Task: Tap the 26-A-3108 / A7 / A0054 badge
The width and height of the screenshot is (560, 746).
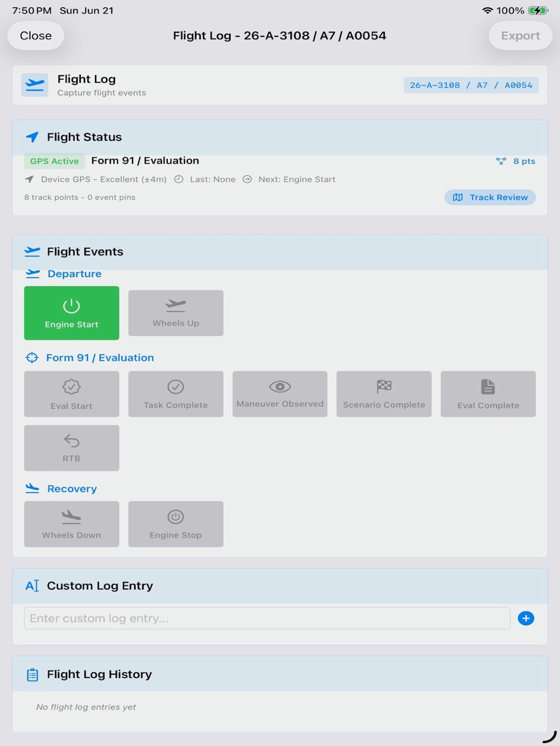Action: tap(471, 85)
